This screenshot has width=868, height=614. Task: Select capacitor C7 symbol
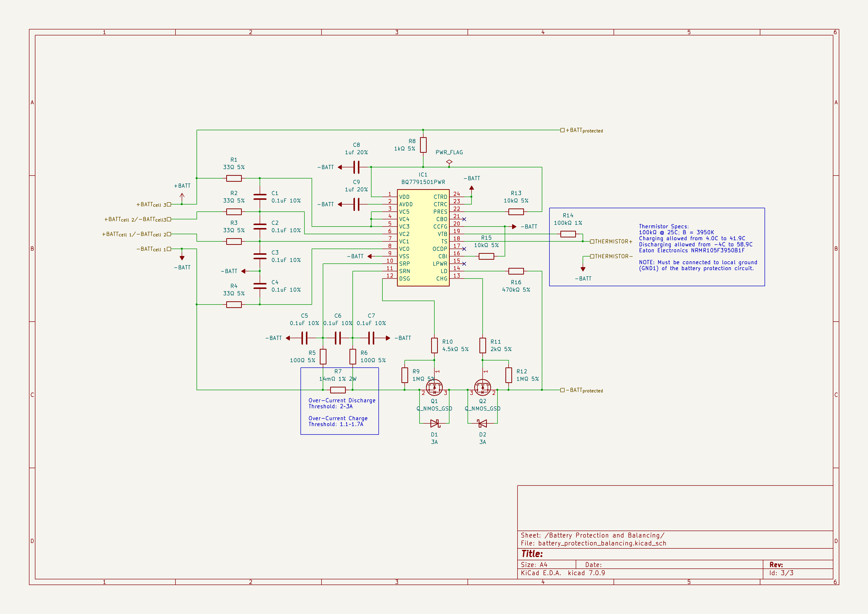[x=371, y=338]
